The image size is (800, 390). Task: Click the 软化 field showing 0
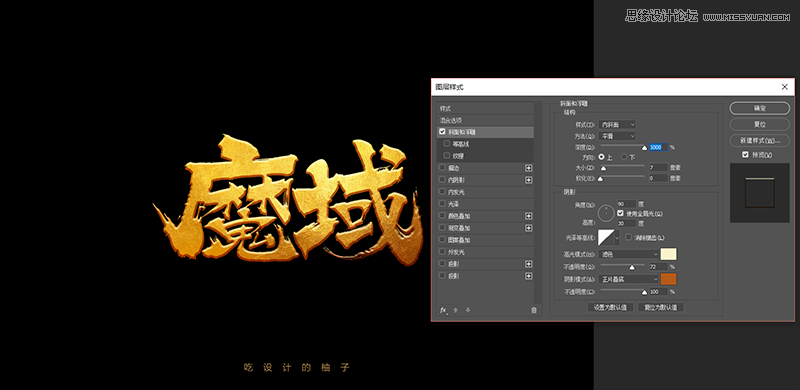(x=658, y=178)
